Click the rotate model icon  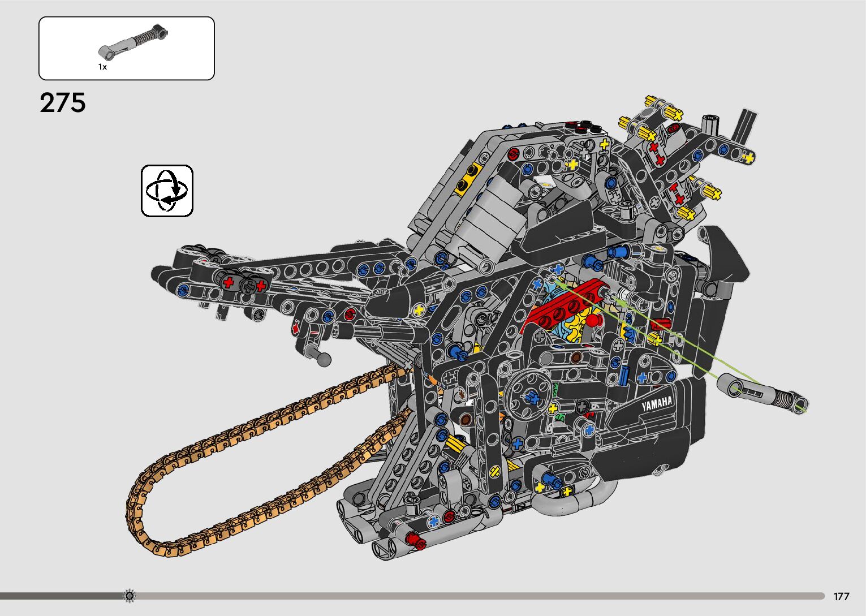pos(167,191)
